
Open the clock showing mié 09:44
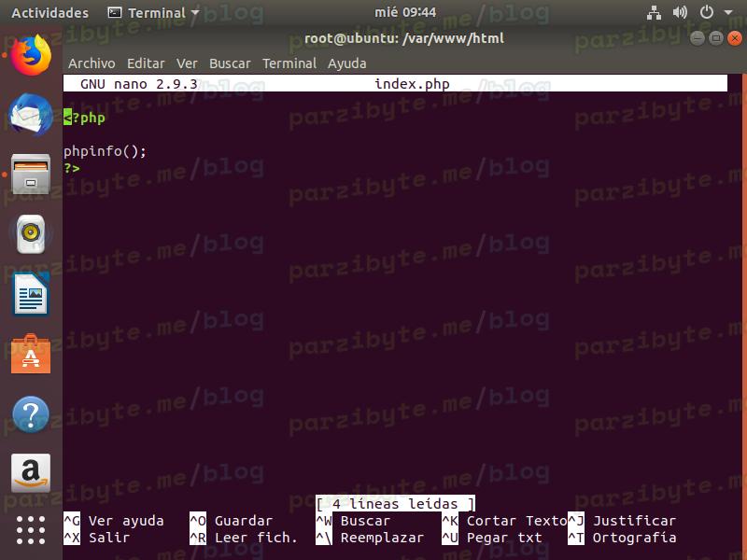[x=373, y=13]
